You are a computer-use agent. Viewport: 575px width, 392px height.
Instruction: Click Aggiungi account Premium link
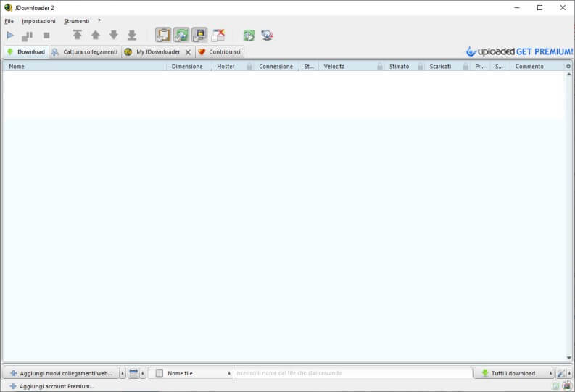[51, 386]
